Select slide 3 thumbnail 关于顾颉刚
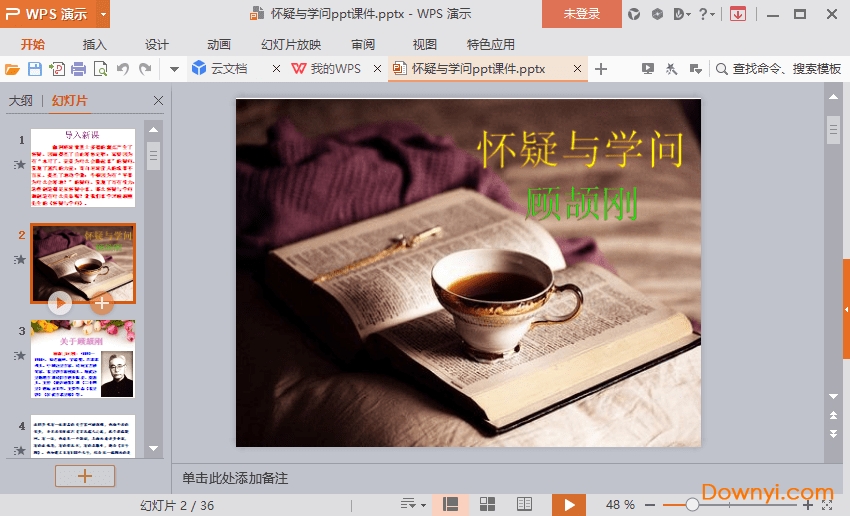Image resolution: width=850 pixels, height=516 pixels. (x=83, y=359)
